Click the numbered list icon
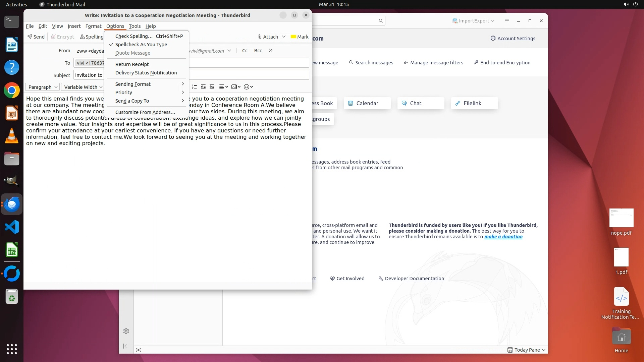Screen dimensions: 644x362 [194, 87]
